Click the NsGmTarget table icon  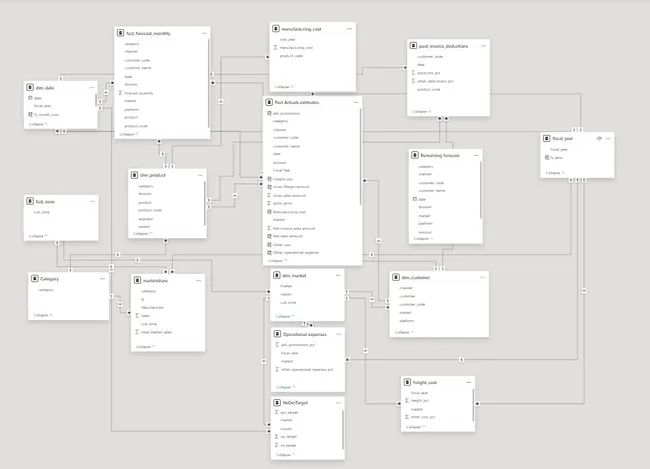277,402
